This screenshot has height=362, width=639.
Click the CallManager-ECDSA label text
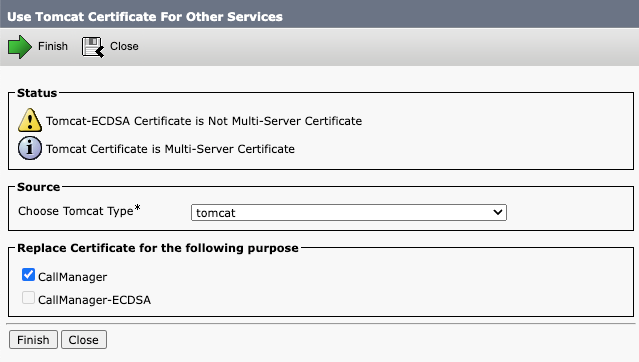(x=95, y=300)
